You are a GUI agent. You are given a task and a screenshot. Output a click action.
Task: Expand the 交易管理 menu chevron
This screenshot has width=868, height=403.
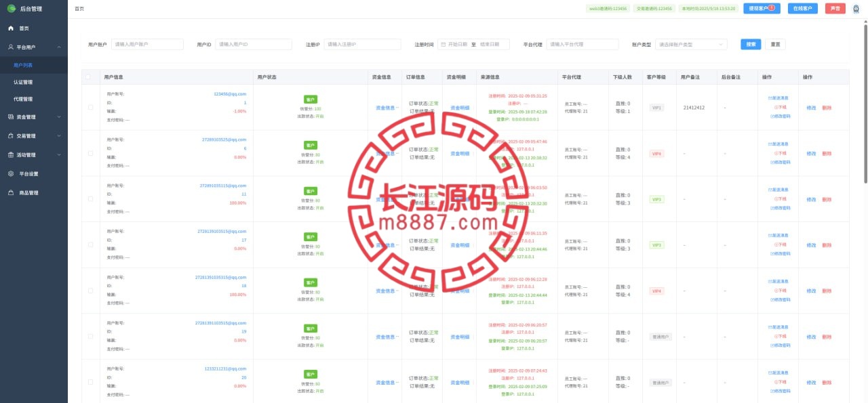click(60, 135)
